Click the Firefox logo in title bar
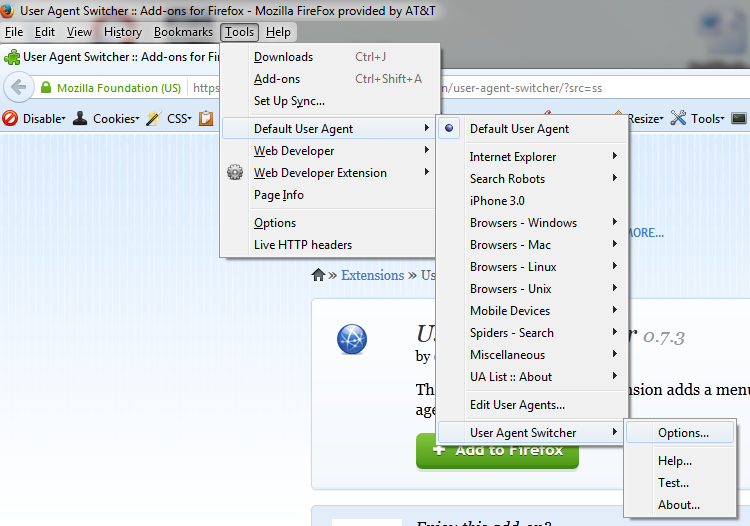 tap(7, 10)
